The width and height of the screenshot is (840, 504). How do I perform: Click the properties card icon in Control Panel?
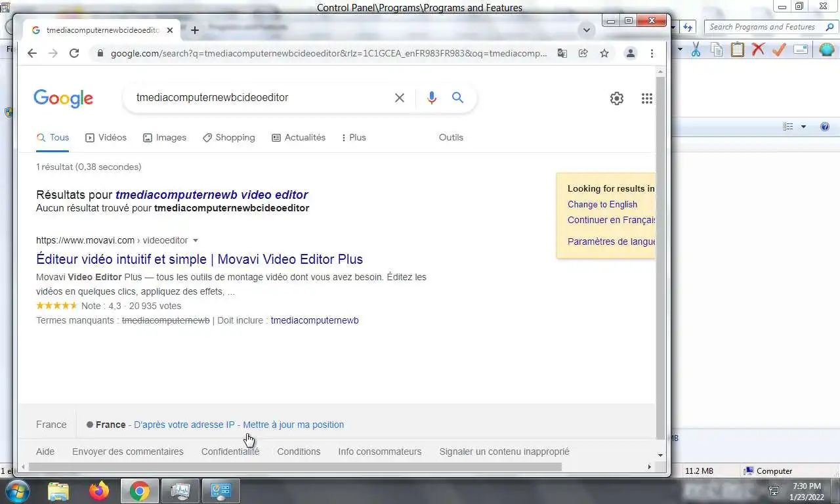tap(800, 49)
